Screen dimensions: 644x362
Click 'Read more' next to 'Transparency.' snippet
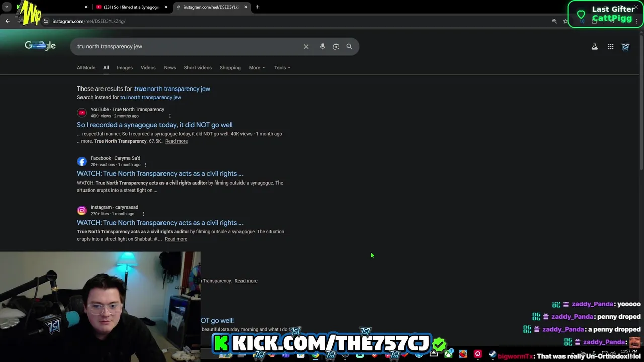246,281
